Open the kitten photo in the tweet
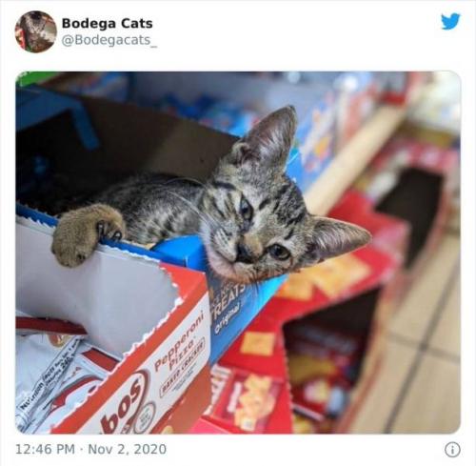This screenshot has width=476, height=466. click(238, 253)
